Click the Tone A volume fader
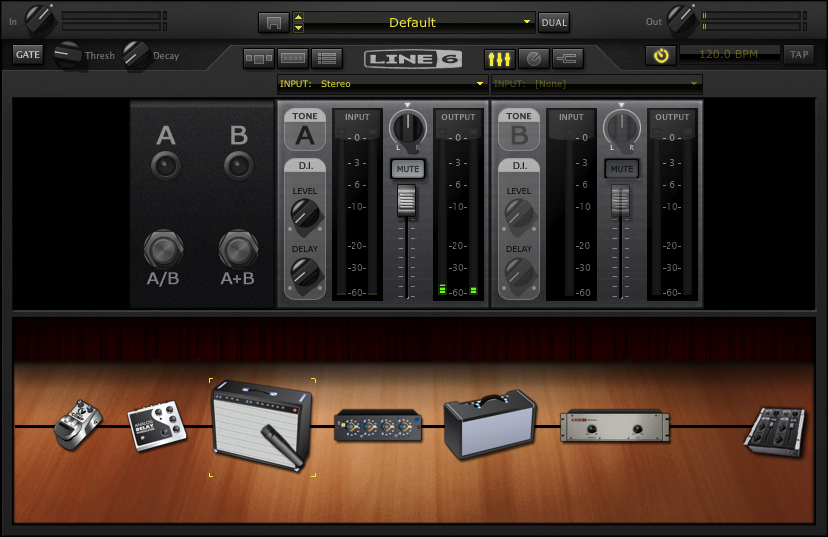Screen dimensions: 828x537 coord(406,202)
